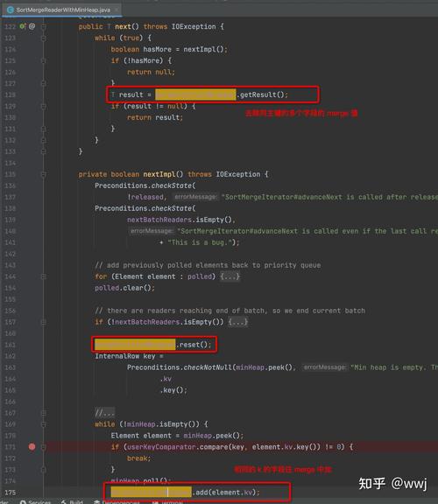438x504 pixels.
Task: Click the Java class icon on the file tab
Action: click(x=11, y=10)
